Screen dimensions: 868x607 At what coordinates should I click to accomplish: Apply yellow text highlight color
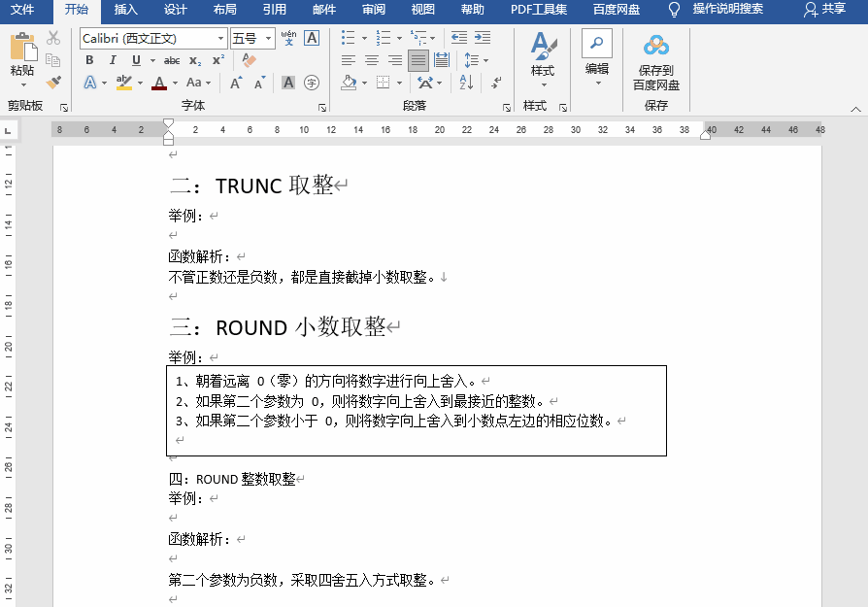[123, 83]
